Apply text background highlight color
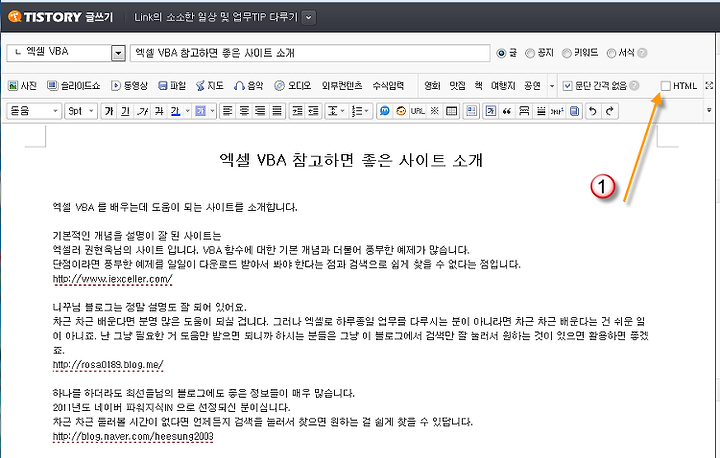This screenshot has height=458, width=720. (x=200, y=111)
